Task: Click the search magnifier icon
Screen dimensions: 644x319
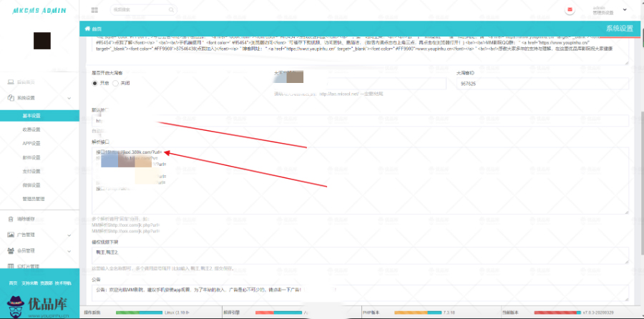Action: point(171,9)
